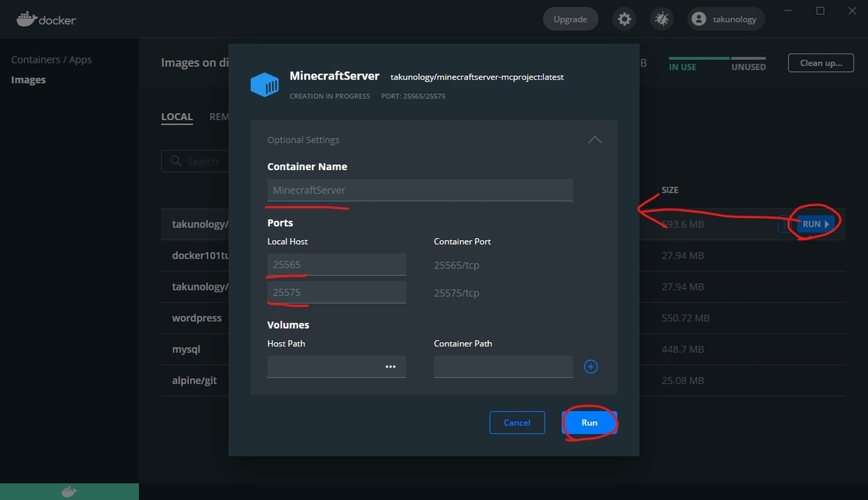Viewport: 868px width, 500px height.
Task: Click the blue Run button in dialog
Action: (x=590, y=423)
